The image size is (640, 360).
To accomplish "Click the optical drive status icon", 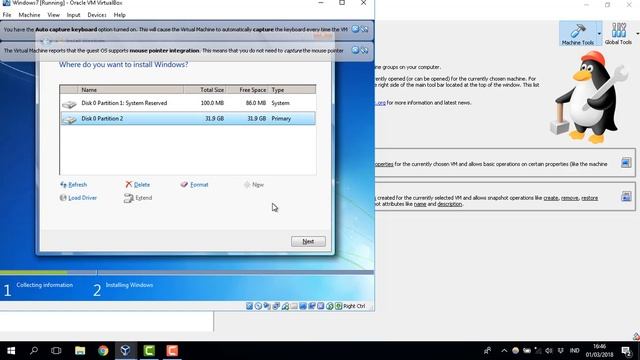I will pos(258,306).
